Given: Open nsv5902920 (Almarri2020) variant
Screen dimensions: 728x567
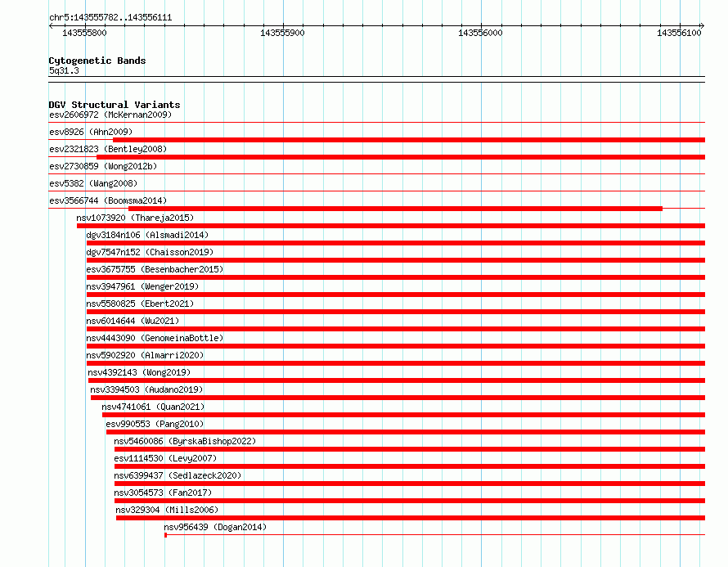Looking at the screenshot, I should 145,355.
